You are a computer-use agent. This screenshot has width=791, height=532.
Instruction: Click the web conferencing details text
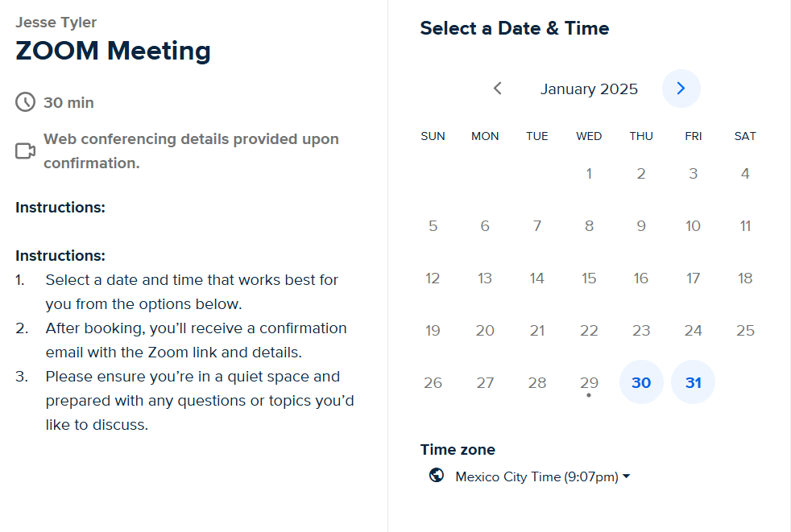point(191,151)
